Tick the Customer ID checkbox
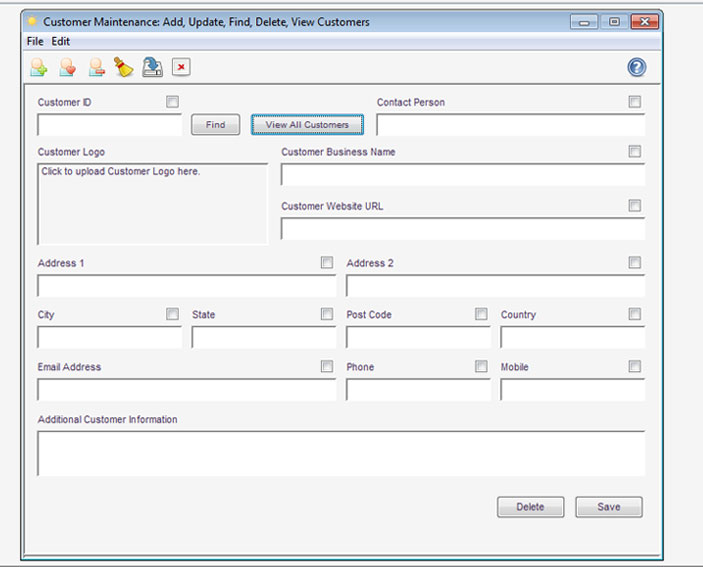This screenshot has height=567, width=703. [x=173, y=102]
